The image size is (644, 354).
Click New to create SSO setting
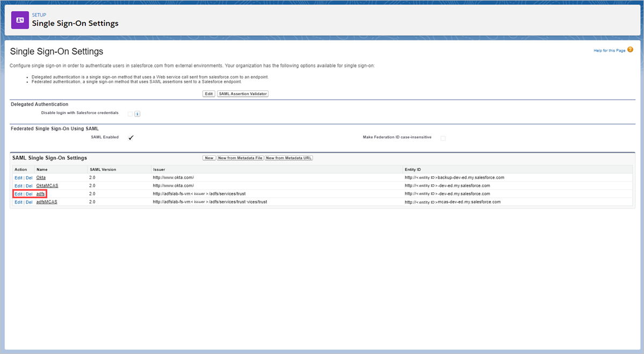208,157
